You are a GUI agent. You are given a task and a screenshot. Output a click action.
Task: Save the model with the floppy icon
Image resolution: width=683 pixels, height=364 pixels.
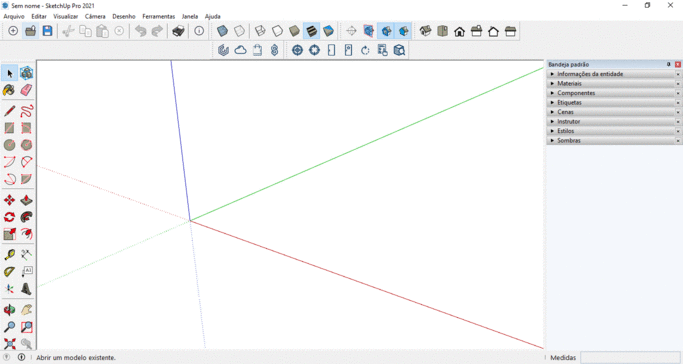(x=47, y=31)
